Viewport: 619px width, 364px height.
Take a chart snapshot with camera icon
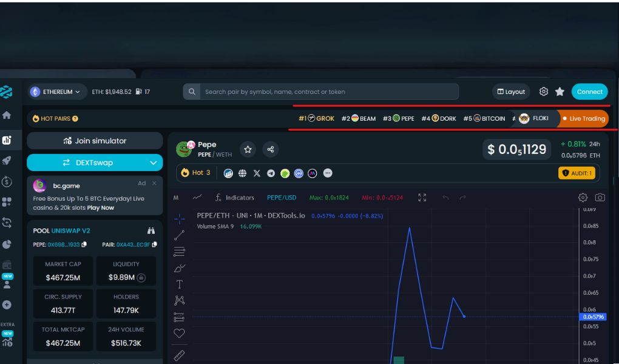[600, 197]
